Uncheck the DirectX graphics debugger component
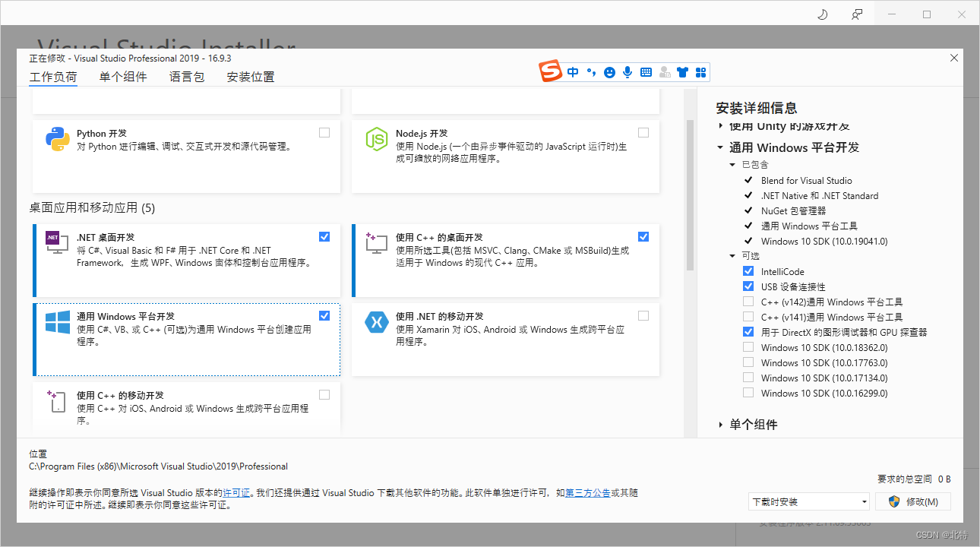The image size is (980, 547). [x=748, y=332]
